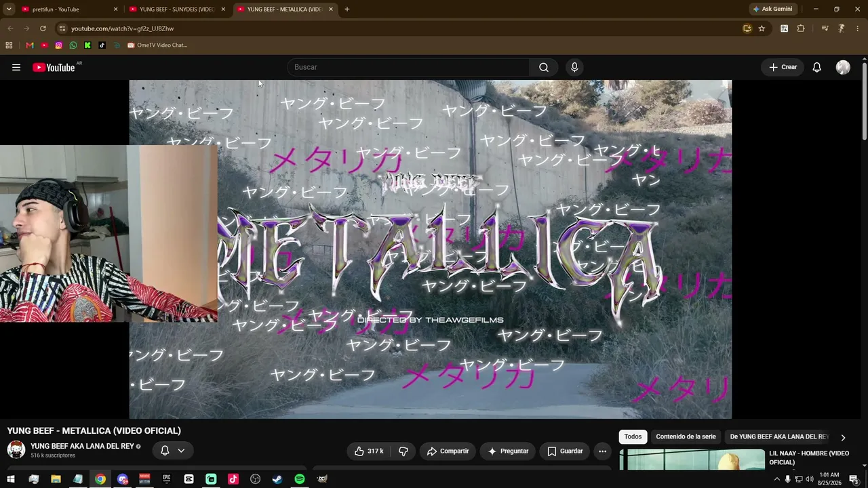This screenshot has height=488, width=868.
Task: Open Chrome's three-dot menu
Action: (x=858, y=28)
